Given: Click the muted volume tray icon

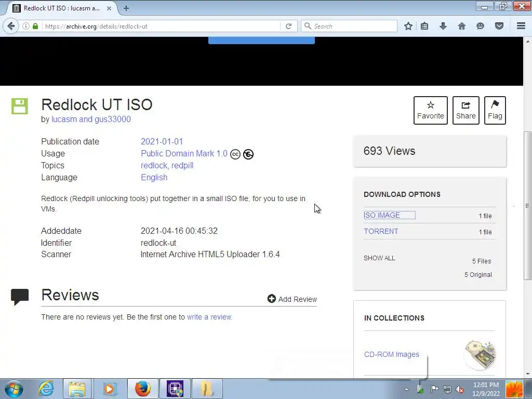Looking at the screenshot, I should [460, 390].
